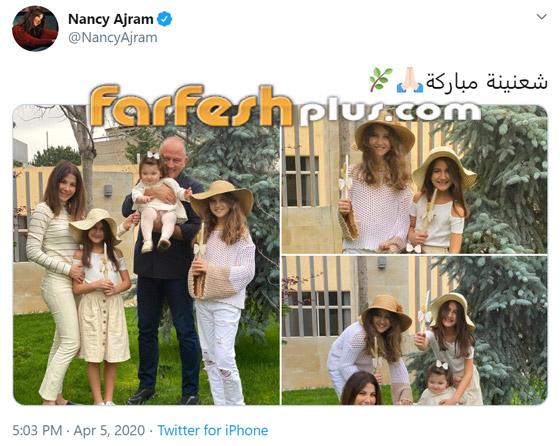Click the orange Farfesh watermark logo
The image size is (560, 446).
coord(191,106)
